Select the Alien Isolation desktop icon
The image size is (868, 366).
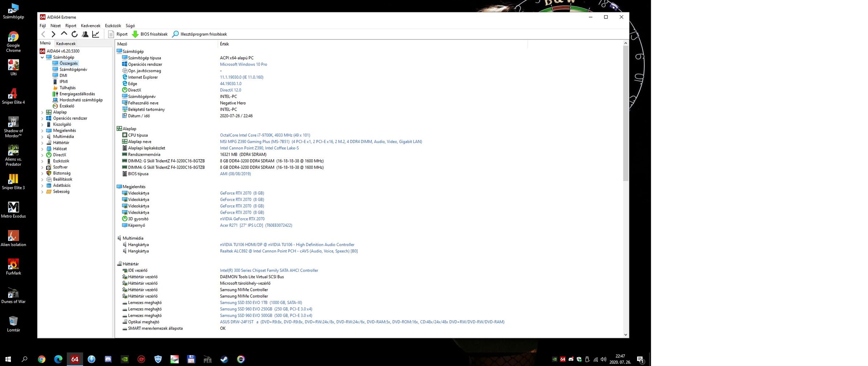coord(13,239)
